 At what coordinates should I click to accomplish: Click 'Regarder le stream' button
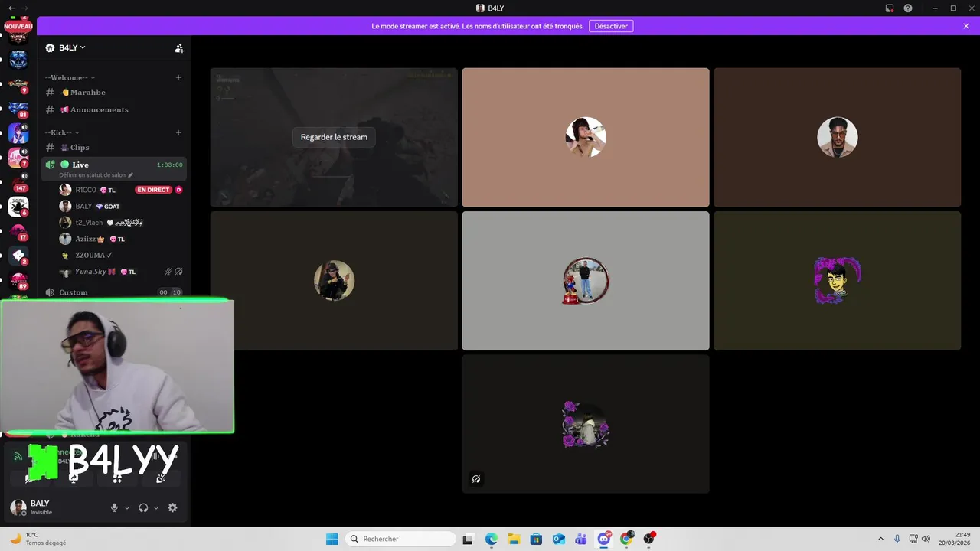334,137
